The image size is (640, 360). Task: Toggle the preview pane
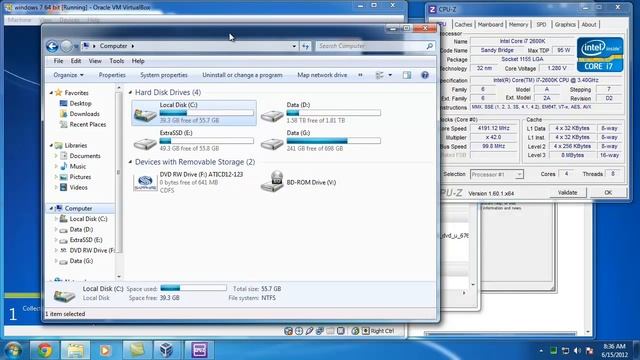(x=407, y=75)
